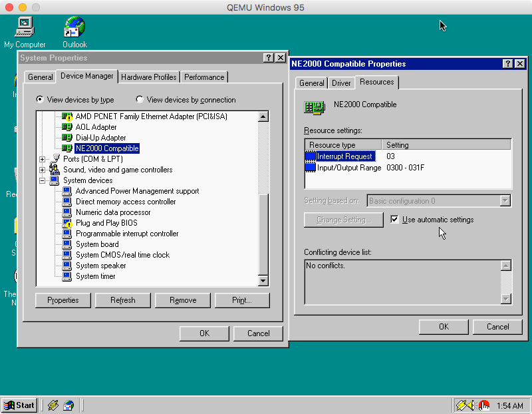Click the System CMOS/real time clock icon
The width and height of the screenshot is (532, 414).
click(67, 255)
